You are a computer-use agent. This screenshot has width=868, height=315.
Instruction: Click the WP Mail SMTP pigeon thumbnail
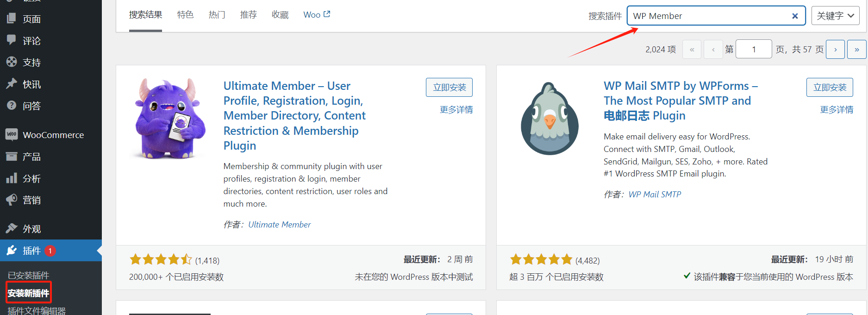click(x=550, y=119)
